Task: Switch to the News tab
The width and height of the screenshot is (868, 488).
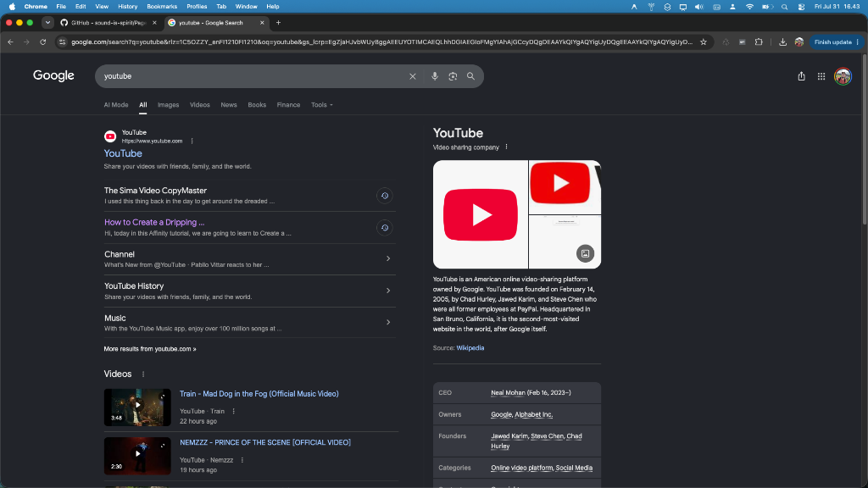Action: [229, 104]
